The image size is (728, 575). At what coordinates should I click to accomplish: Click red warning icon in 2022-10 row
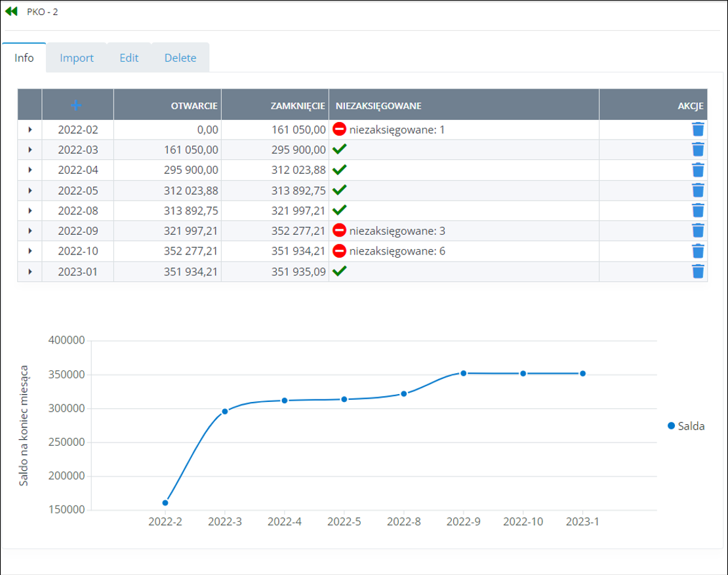coord(340,251)
